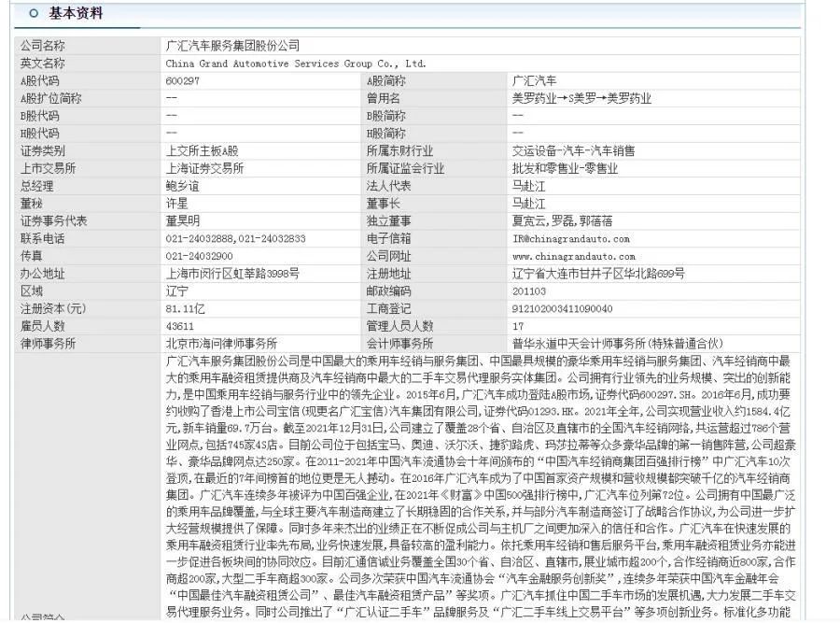Click management headcount value 17
The height and width of the screenshot is (623, 840).
click(517, 326)
